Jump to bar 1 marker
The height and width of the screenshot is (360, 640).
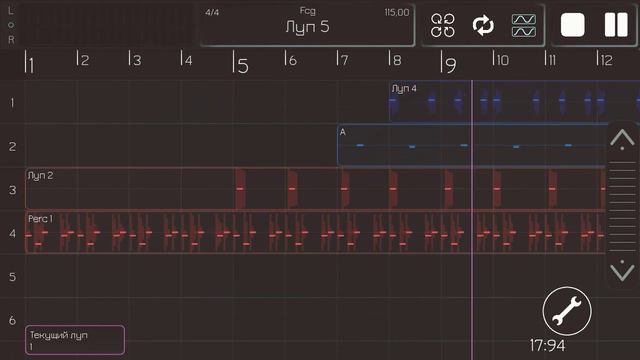(x=29, y=62)
